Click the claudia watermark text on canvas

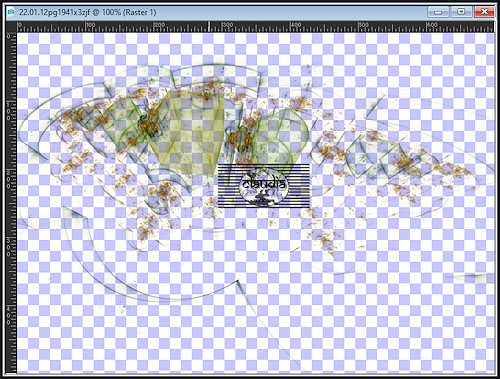pos(264,184)
